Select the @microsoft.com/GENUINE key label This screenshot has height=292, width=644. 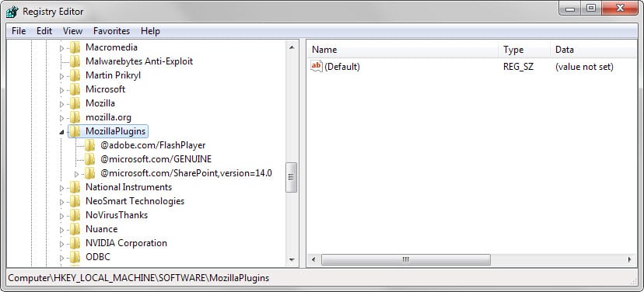(156, 159)
